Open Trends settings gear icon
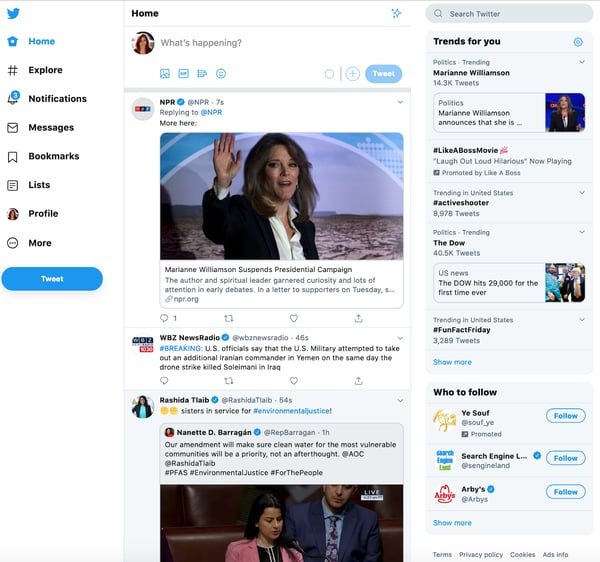The height and width of the screenshot is (562, 600). [578, 42]
